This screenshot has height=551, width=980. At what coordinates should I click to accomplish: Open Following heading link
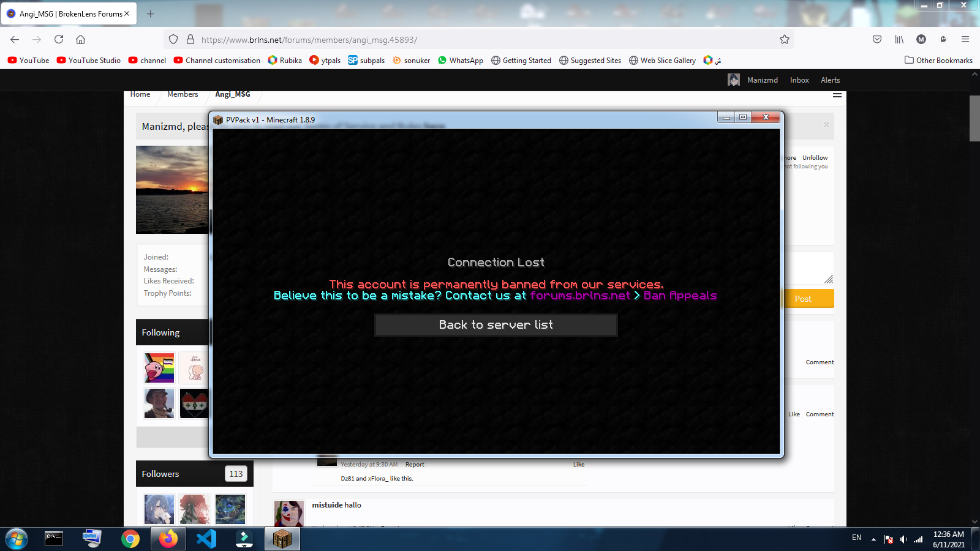[x=160, y=332]
